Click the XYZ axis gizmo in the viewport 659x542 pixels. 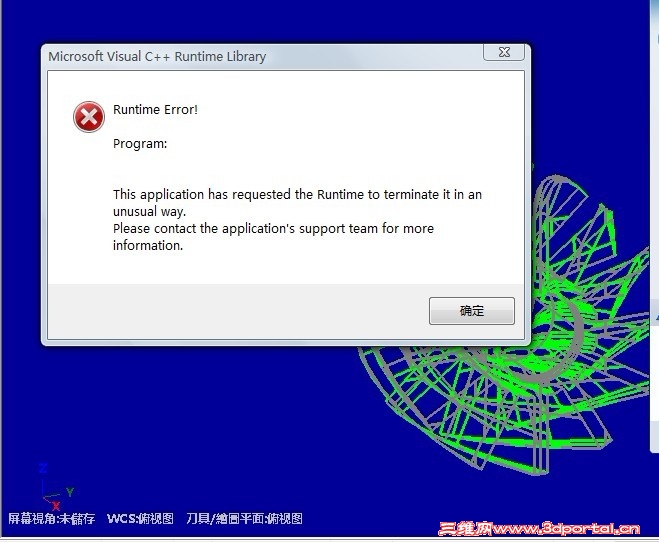56,486
